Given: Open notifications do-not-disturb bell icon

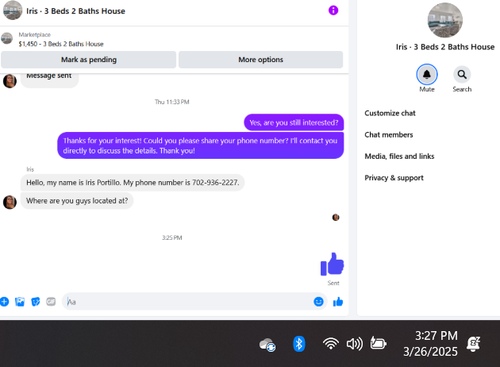Looking at the screenshot, I should (473, 344).
